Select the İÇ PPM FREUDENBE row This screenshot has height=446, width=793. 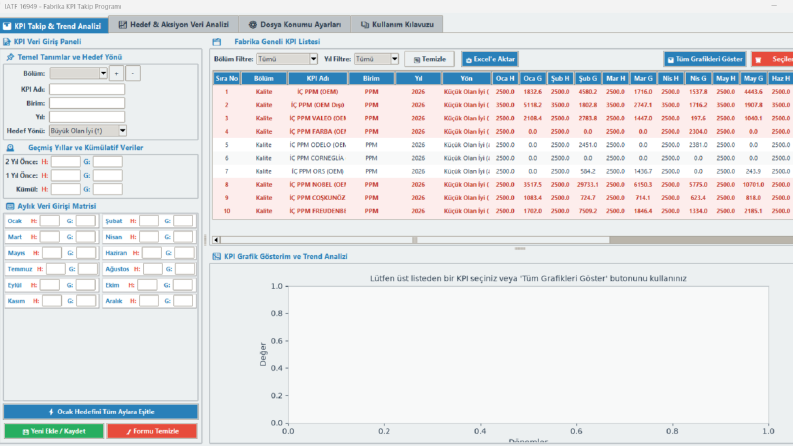(x=503, y=211)
